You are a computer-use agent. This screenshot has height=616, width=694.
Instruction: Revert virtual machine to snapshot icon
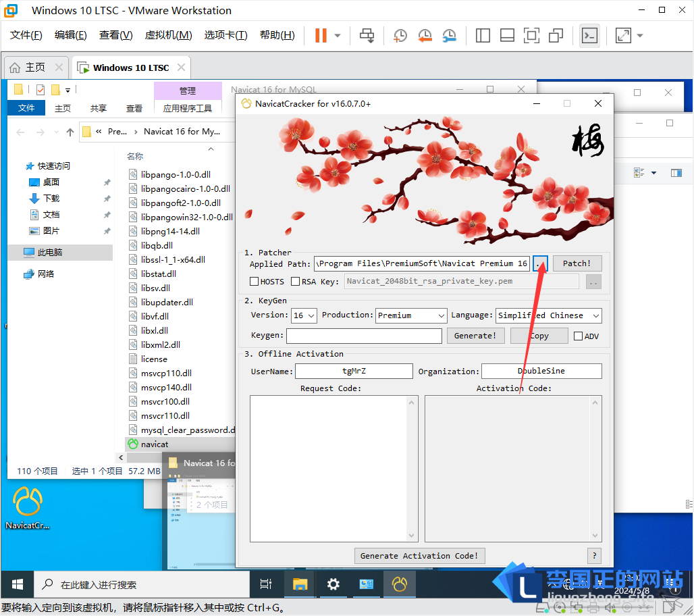[425, 35]
